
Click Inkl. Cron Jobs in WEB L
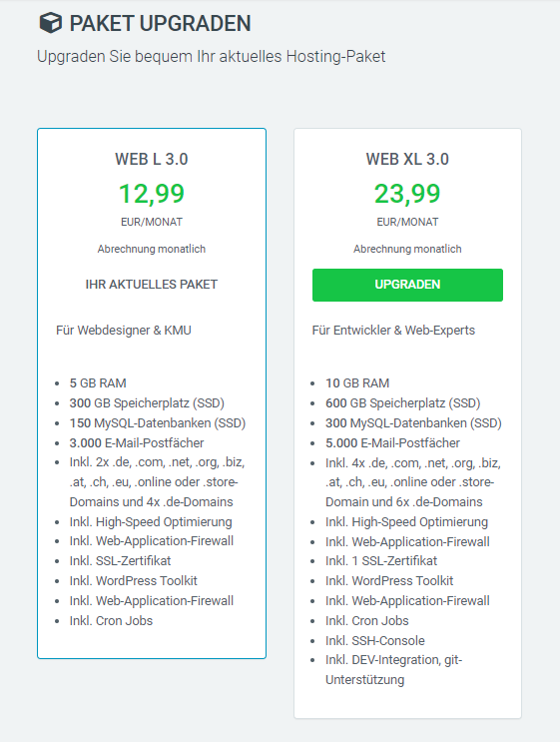coord(111,621)
